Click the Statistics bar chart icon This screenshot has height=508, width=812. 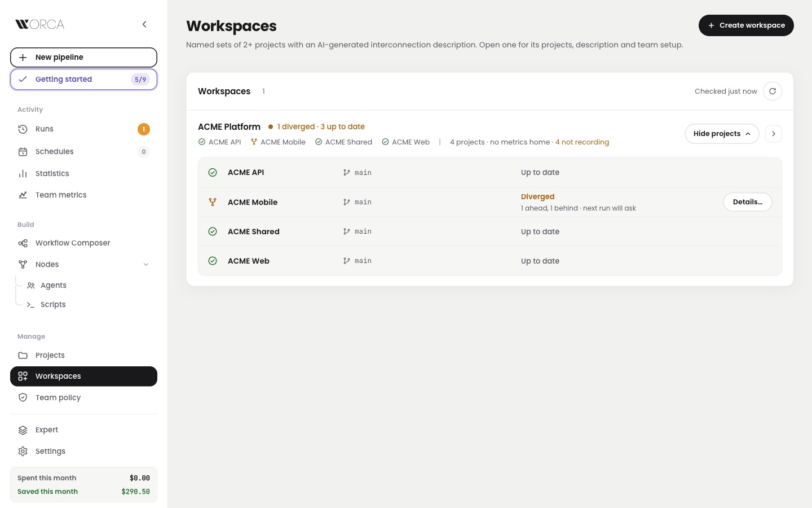tap(23, 174)
